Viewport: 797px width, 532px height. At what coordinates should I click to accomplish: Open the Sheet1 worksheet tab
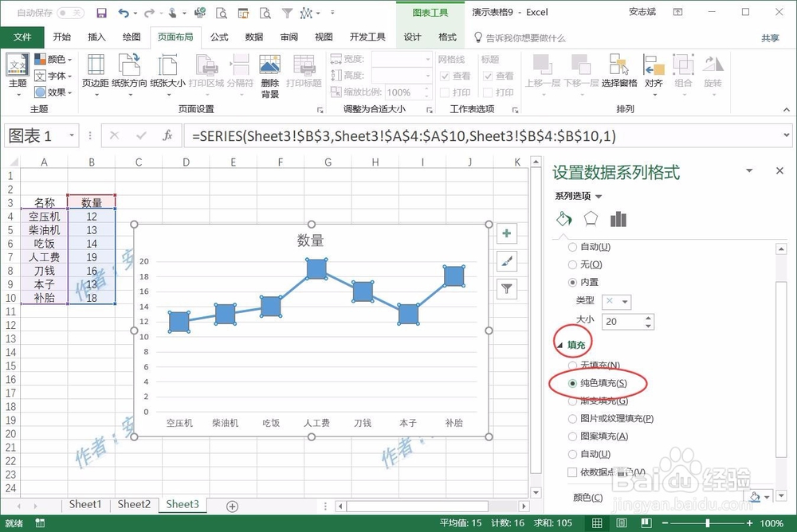[85, 504]
